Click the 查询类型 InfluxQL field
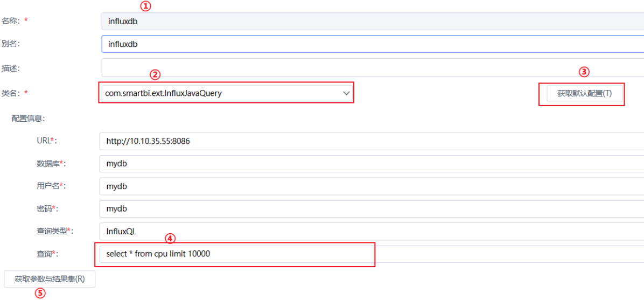 (372, 232)
